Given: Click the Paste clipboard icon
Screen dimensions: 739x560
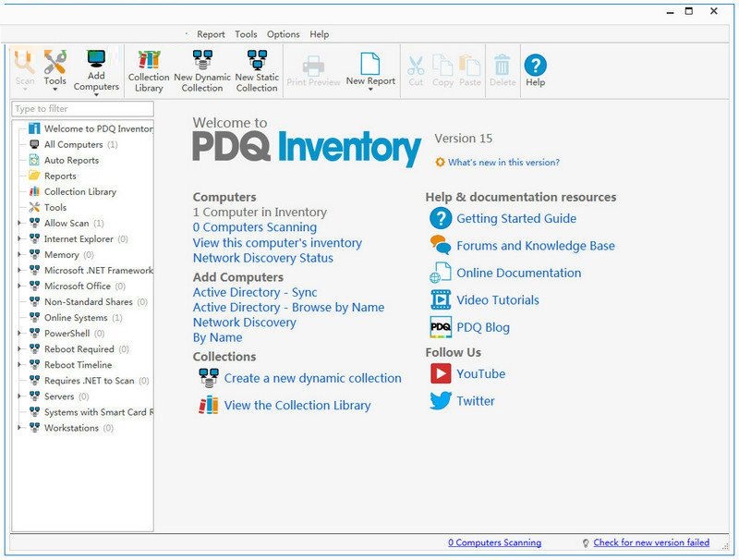Looking at the screenshot, I should click(x=469, y=65).
